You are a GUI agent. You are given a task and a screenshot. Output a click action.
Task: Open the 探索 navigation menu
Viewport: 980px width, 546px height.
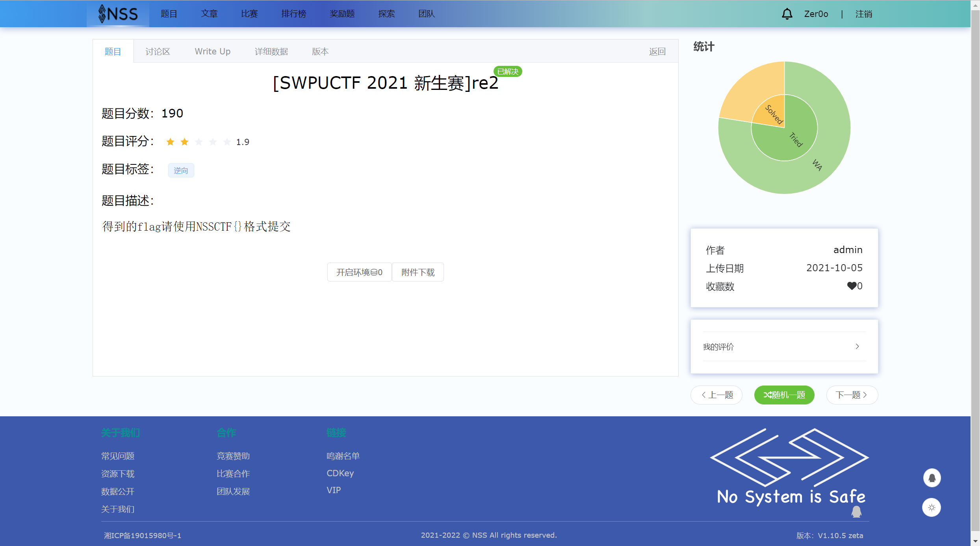(x=386, y=14)
